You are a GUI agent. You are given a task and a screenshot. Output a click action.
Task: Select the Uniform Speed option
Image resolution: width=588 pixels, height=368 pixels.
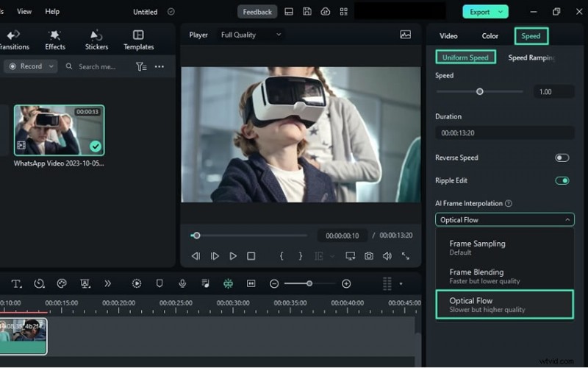pyautogui.click(x=465, y=57)
